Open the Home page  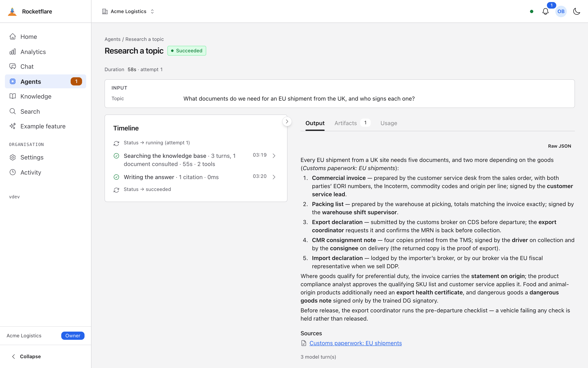(46, 37)
